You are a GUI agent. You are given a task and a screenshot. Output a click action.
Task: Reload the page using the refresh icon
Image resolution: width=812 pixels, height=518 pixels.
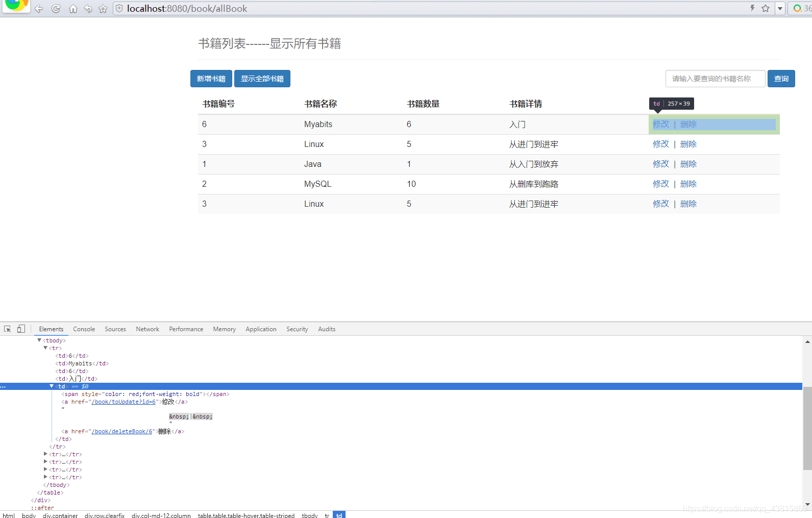(x=56, y=9)
